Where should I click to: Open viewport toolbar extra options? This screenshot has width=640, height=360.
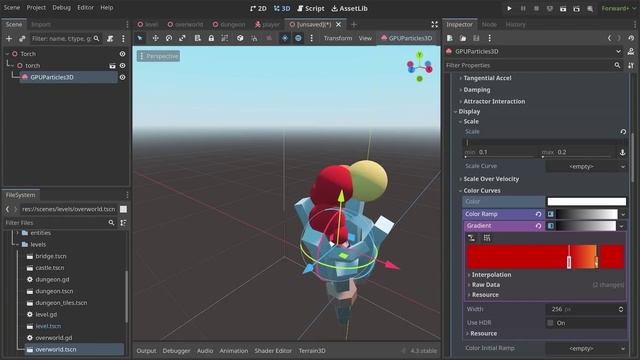pyautogui.click(x=311, y=38)
